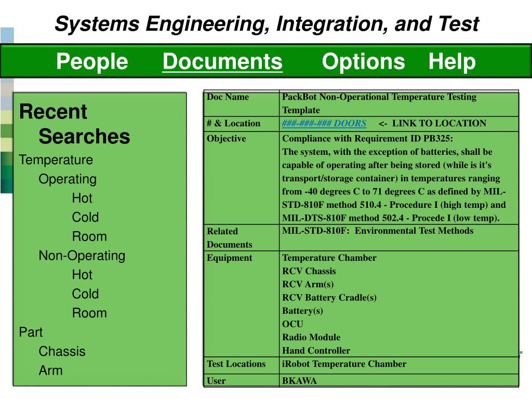The width and height of the screenshot is (532, 399).
Task: Click the # & Location label cell
Action: pyautogui.click(x=241, y=124)
